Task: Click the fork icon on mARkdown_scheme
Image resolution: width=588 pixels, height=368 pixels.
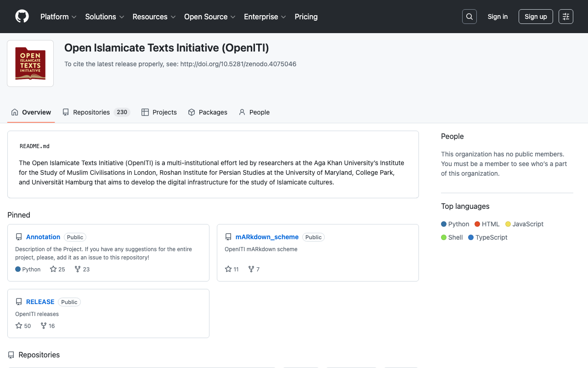Action: (x=250, y=269)
